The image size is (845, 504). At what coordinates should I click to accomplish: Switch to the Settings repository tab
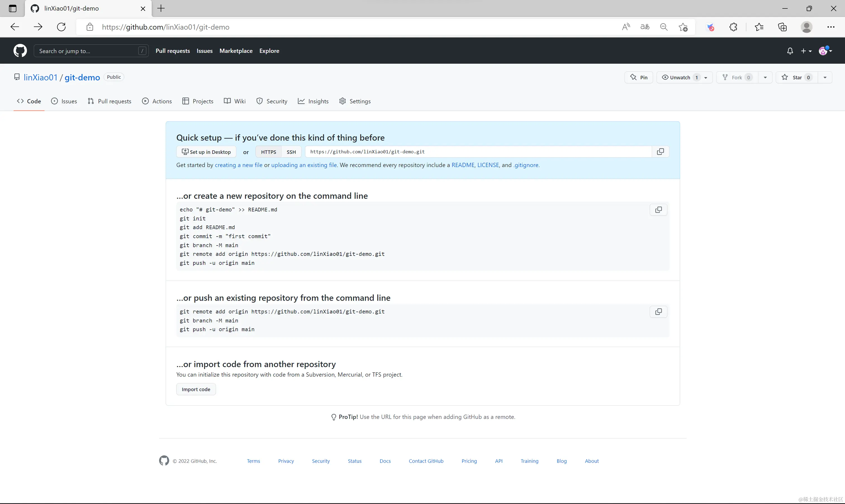(x=355, y=101)
